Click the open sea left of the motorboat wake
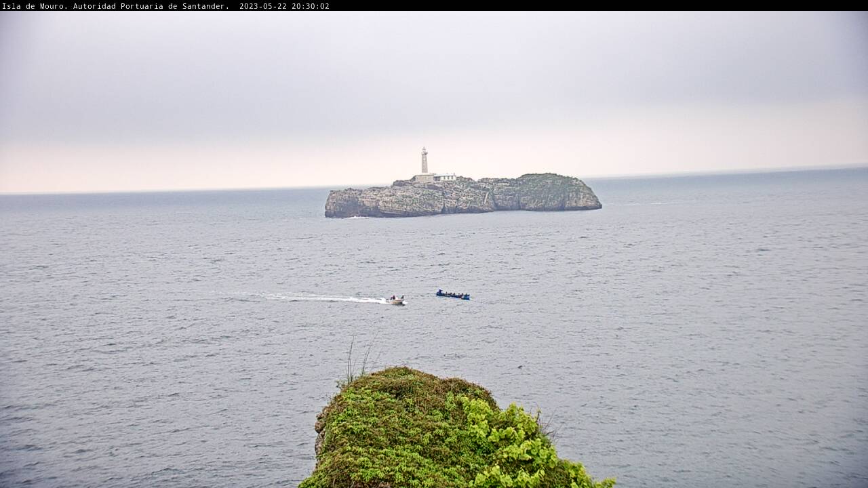 tap(136, 298)
